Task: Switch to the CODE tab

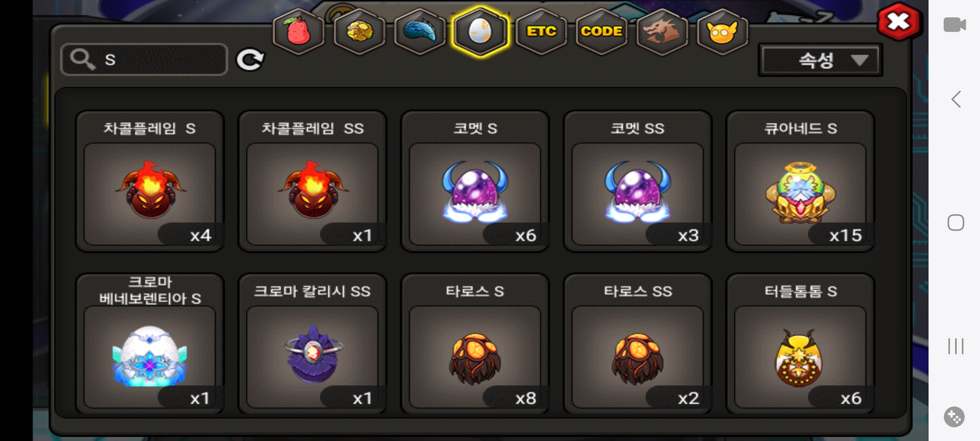Action: pyautogui.click(x=601, y=31)
